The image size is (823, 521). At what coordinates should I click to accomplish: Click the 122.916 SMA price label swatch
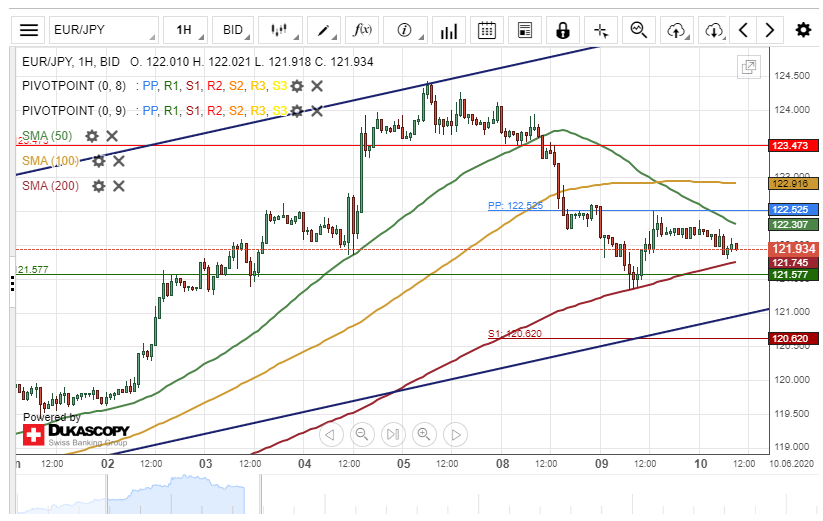[793, 183]
